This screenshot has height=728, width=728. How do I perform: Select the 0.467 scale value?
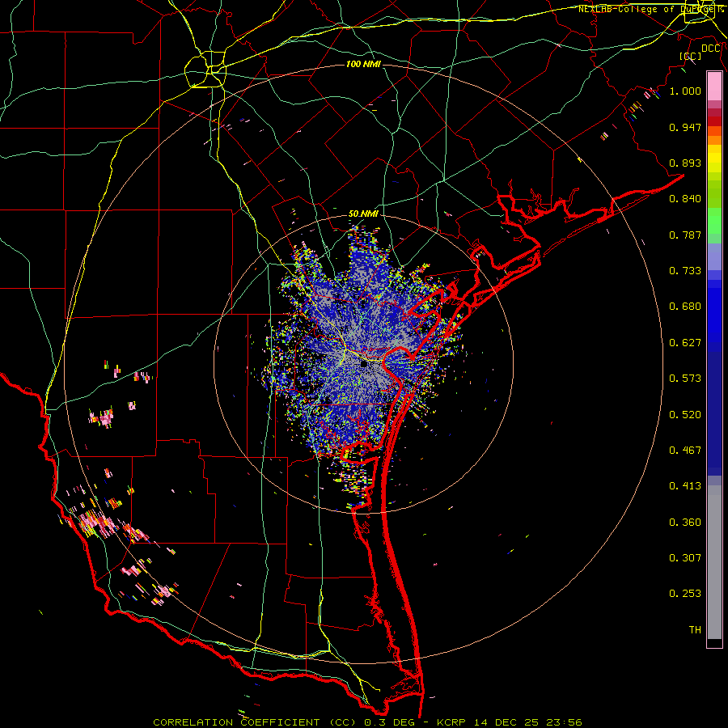tap(685, 451)
